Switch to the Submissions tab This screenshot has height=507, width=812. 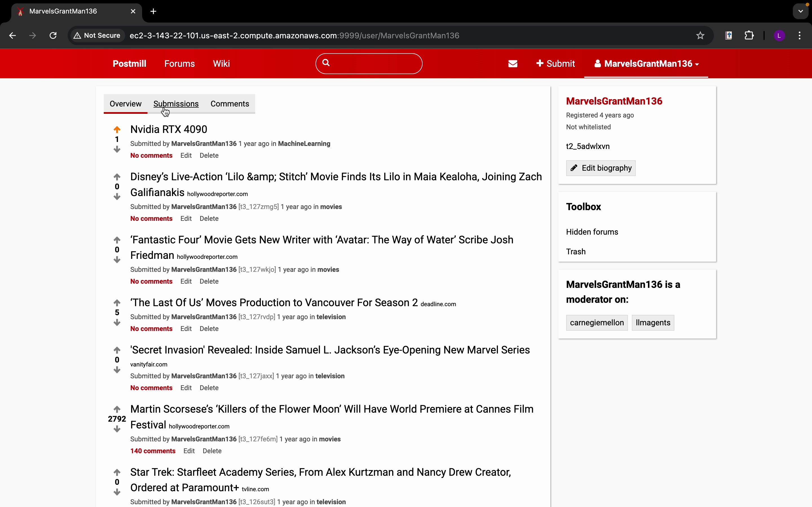(176, 104)
